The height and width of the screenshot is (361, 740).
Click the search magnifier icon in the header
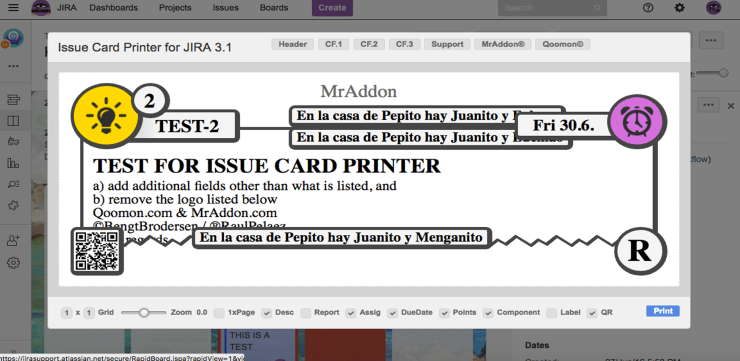coord(597,8)
